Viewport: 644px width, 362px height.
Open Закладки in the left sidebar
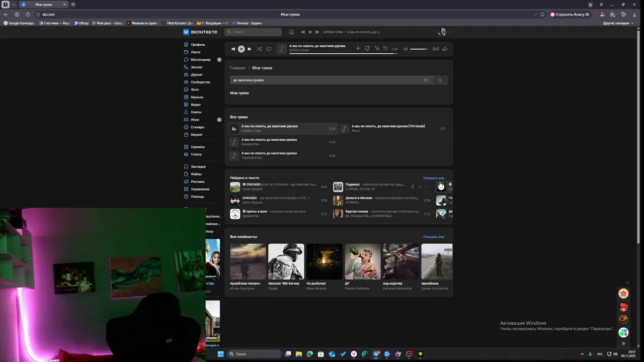point(198,166)
